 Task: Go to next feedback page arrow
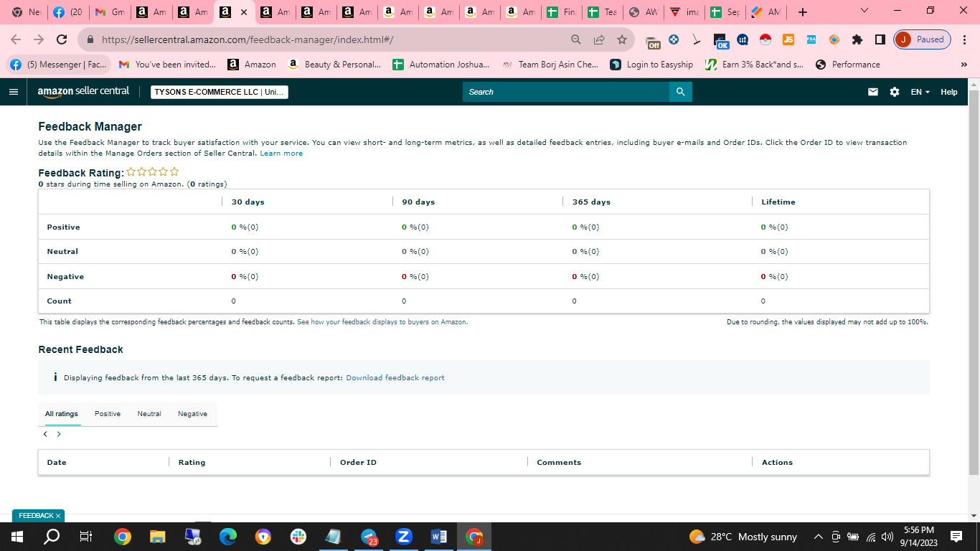59,434
